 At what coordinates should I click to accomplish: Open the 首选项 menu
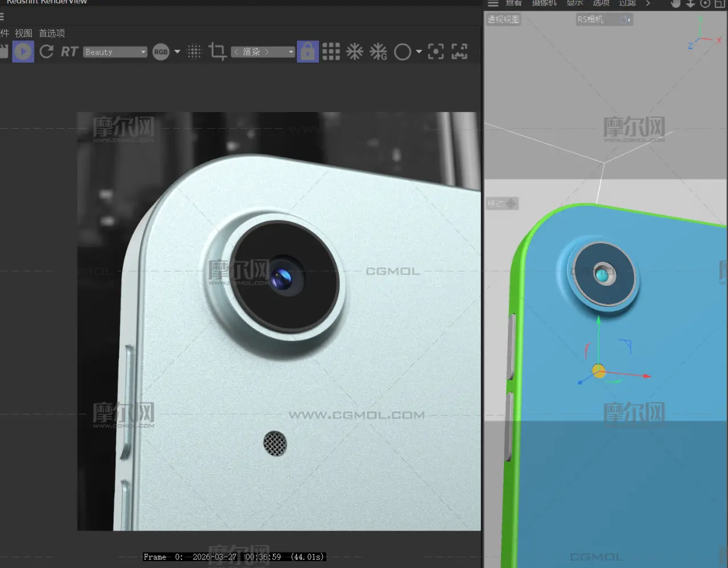pyautogui.click(x=52, y=33)
